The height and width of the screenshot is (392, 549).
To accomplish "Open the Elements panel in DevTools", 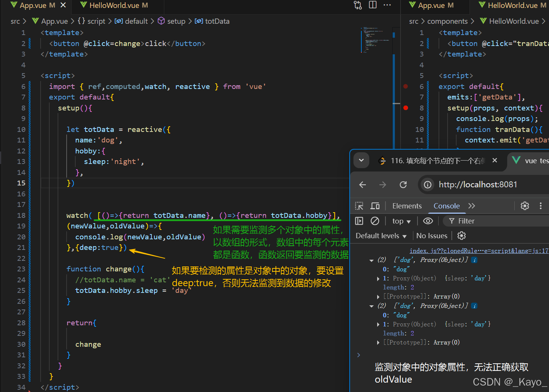I will tap(407, 206).
